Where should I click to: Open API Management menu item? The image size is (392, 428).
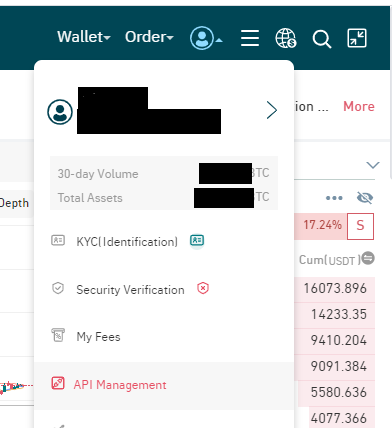164,385
